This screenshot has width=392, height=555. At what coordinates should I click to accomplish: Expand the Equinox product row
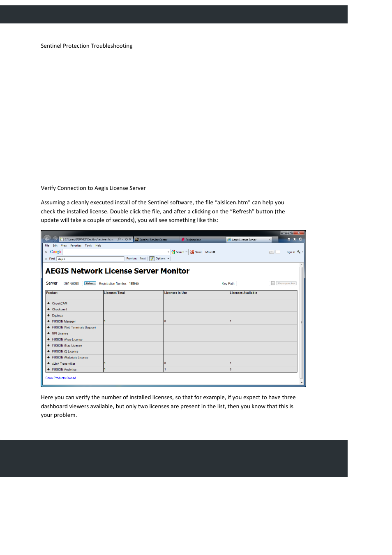pyautogui.click(x=48, y=315)
